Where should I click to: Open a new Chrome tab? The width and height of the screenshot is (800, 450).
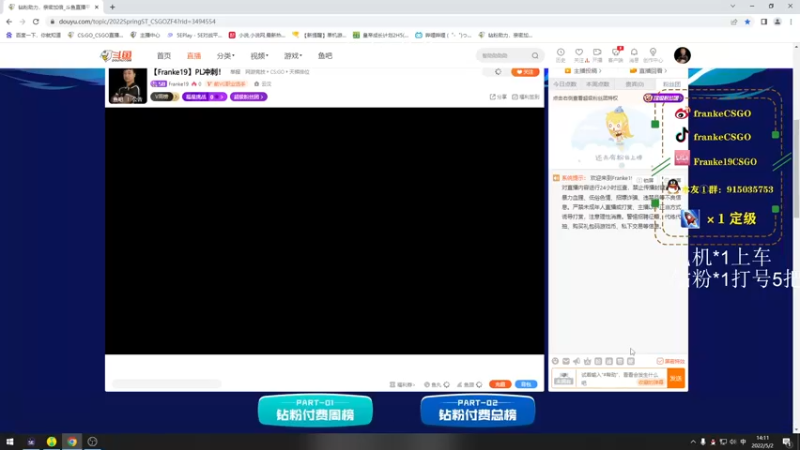112,7
